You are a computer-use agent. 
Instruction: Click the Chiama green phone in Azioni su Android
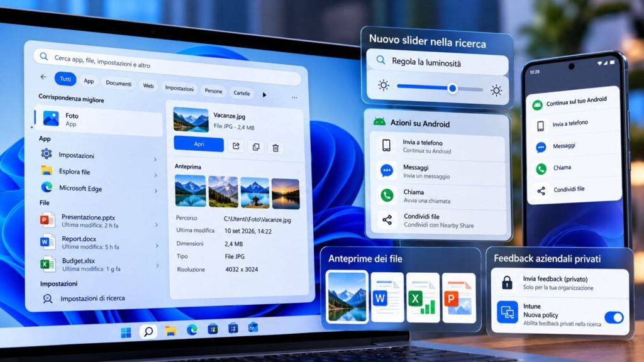[387, 195]
